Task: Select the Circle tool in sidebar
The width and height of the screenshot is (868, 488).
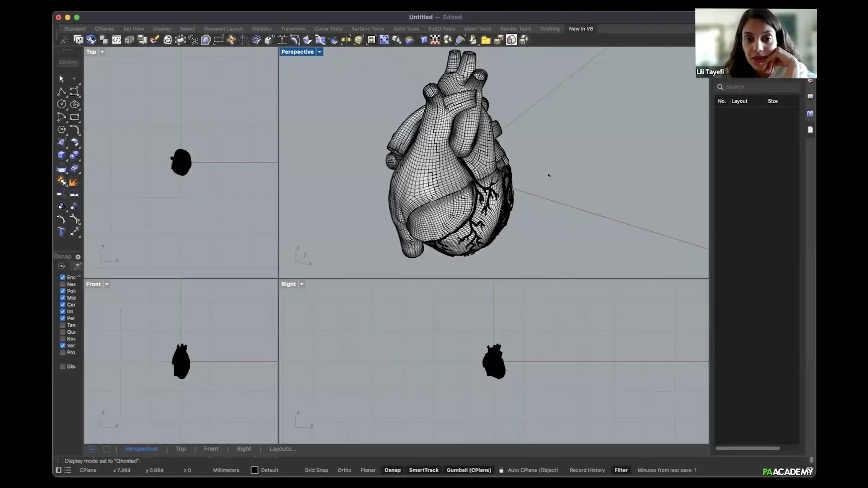Action: click(61, 104)
